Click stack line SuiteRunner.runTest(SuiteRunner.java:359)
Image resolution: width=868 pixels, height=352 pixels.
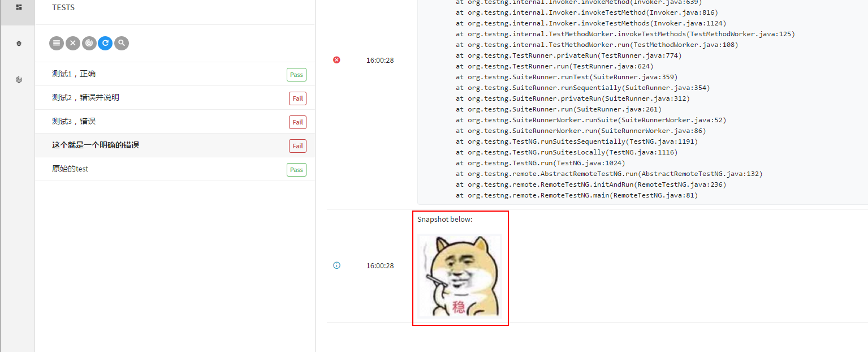(x=567, y=77)
